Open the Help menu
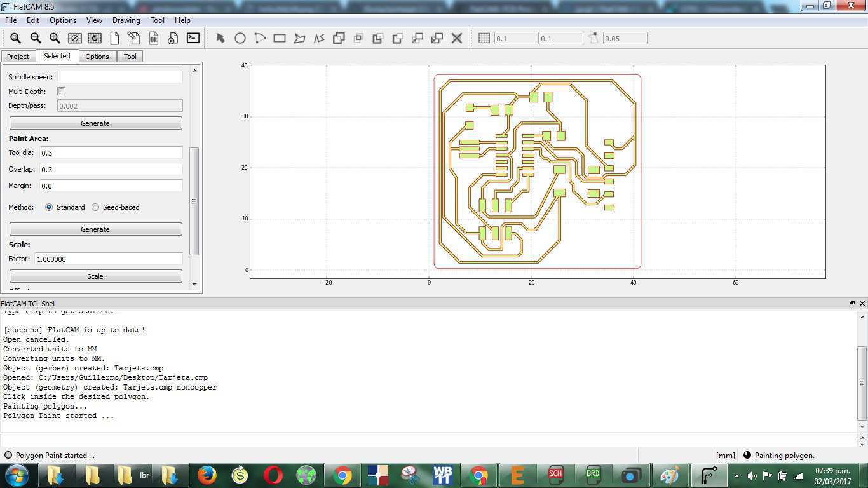 pos(182,20)
